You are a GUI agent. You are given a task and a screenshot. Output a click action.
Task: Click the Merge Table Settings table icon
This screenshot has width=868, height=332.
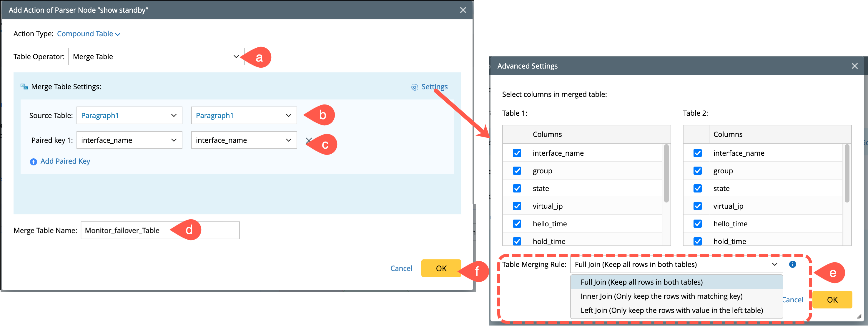[24, 87]
